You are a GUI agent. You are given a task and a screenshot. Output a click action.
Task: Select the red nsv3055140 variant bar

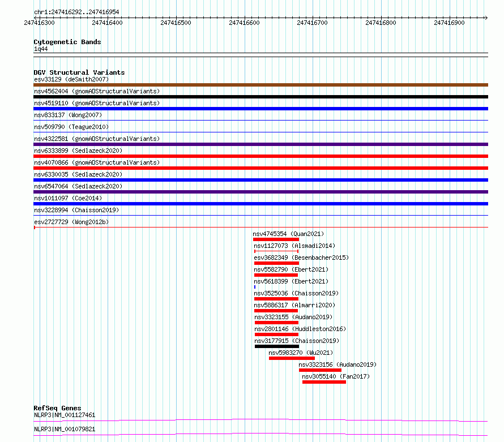(324, 382)
